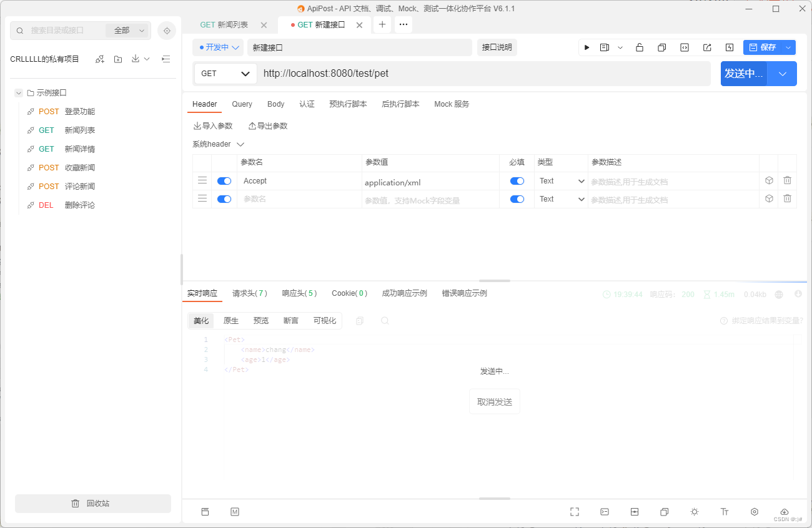Click the trash icon in the empty parameter row

coord(787,198)
